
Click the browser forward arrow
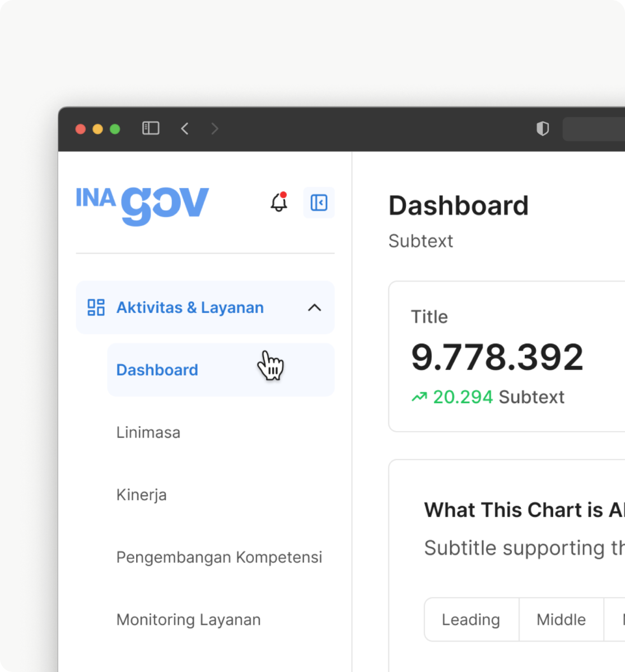[x=214, y=128]
